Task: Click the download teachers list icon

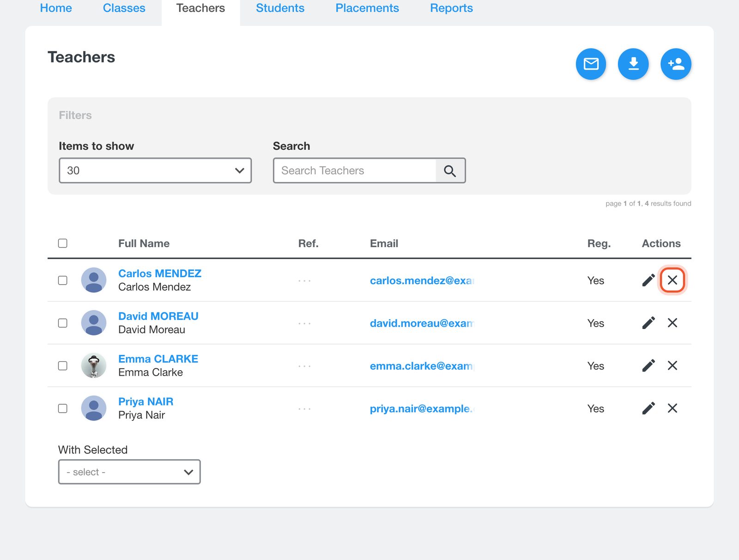Action: 633,64
